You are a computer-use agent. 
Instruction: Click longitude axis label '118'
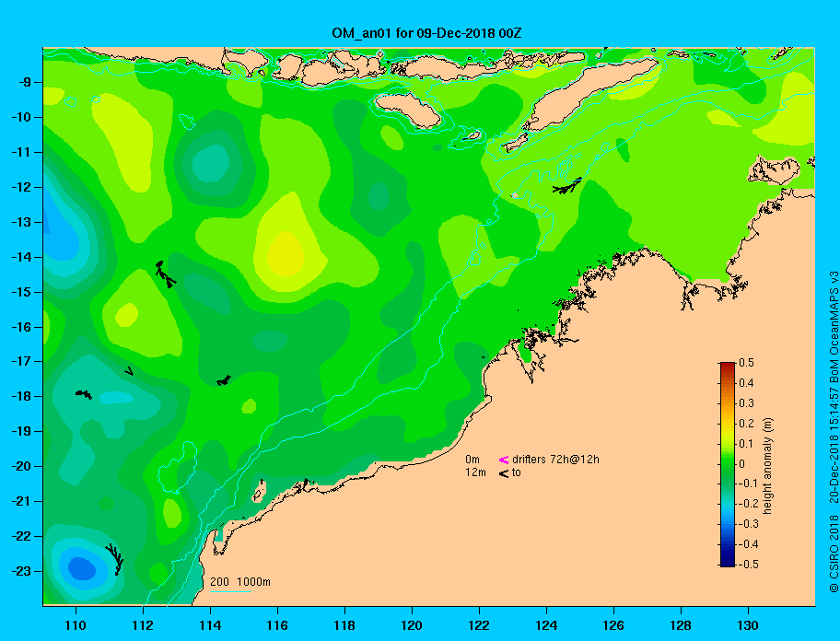click(344, 625)
